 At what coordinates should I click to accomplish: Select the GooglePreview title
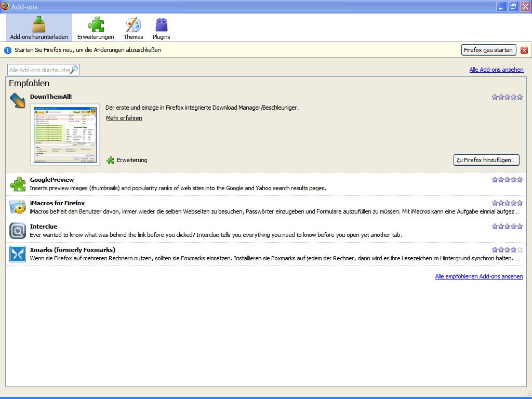coord(52,180)
